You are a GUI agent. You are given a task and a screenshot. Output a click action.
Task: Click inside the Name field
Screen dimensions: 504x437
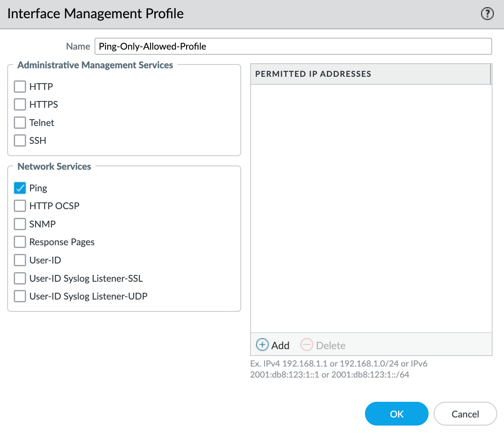point(292,46)
